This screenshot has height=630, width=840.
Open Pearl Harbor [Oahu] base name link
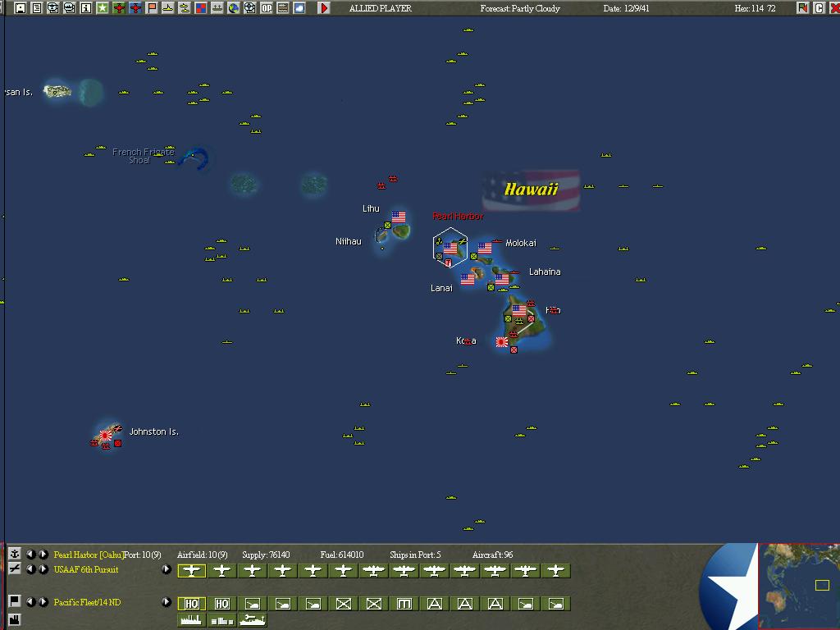click(x=89, y=555)
